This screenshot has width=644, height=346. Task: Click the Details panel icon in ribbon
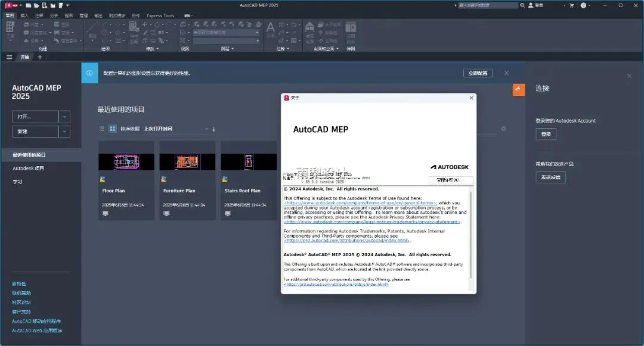coord(351,27)
